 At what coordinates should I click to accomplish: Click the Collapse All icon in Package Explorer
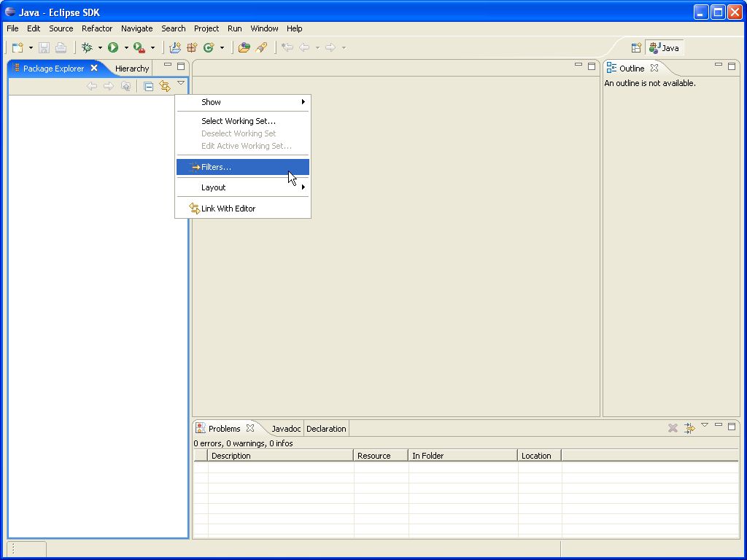[x=148, y=86]
